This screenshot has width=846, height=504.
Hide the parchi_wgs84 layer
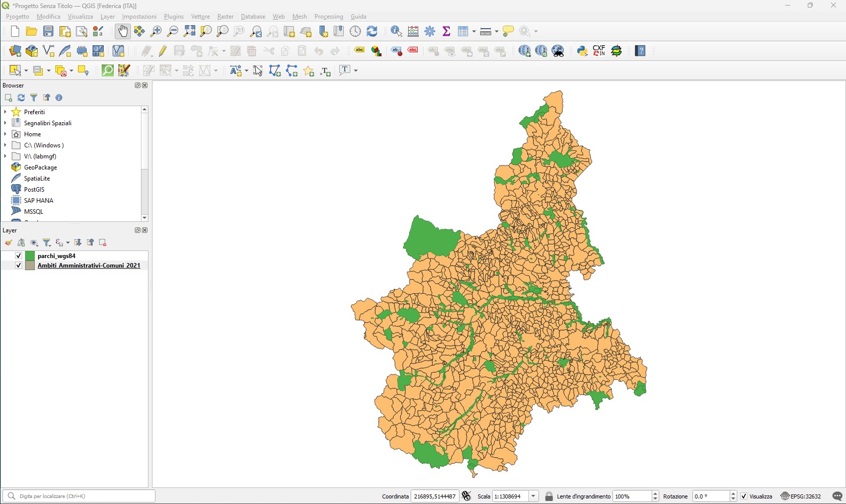(x=19, y=256)
